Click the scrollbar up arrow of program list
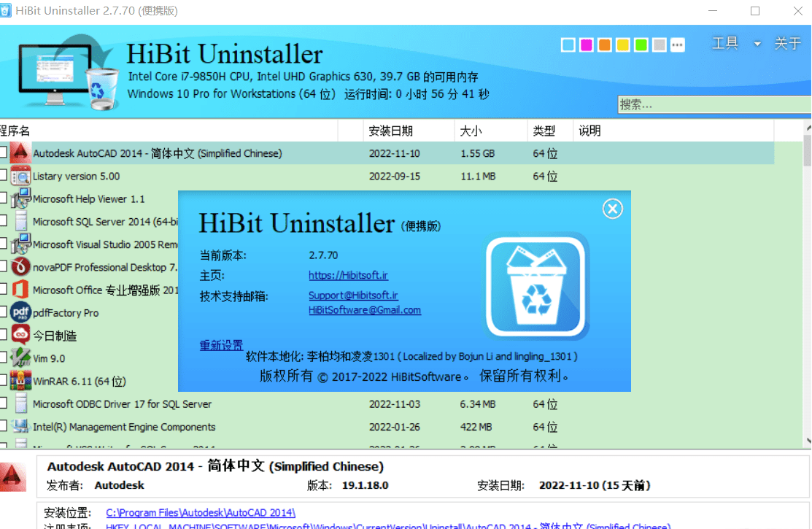This screenshot has height=529, width=812. click(x=808, y=128)
